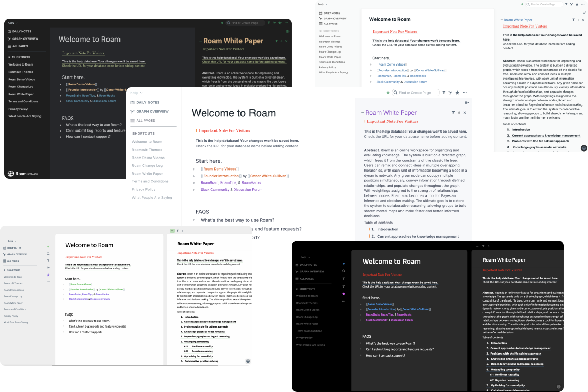Screen dimensions: 588x392
Task: Toggle open the Founder Introduction block bullet
Action: click(x=194, y=176)
